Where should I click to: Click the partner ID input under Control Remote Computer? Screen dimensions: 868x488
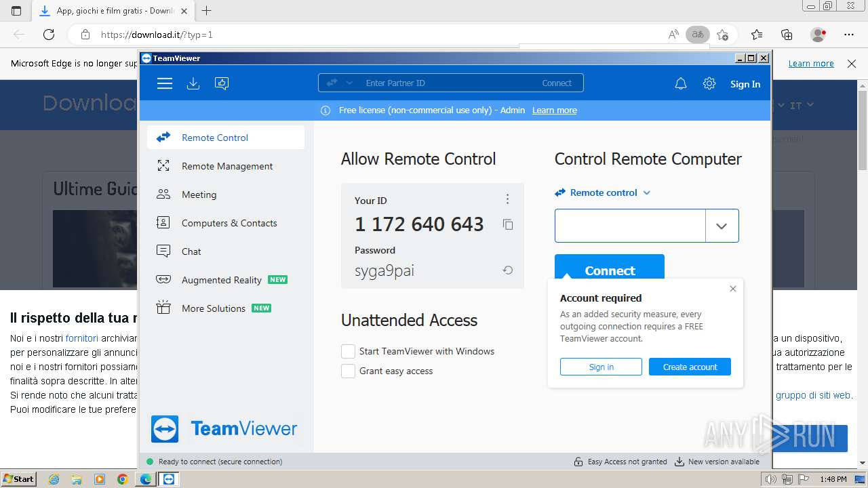630,226
